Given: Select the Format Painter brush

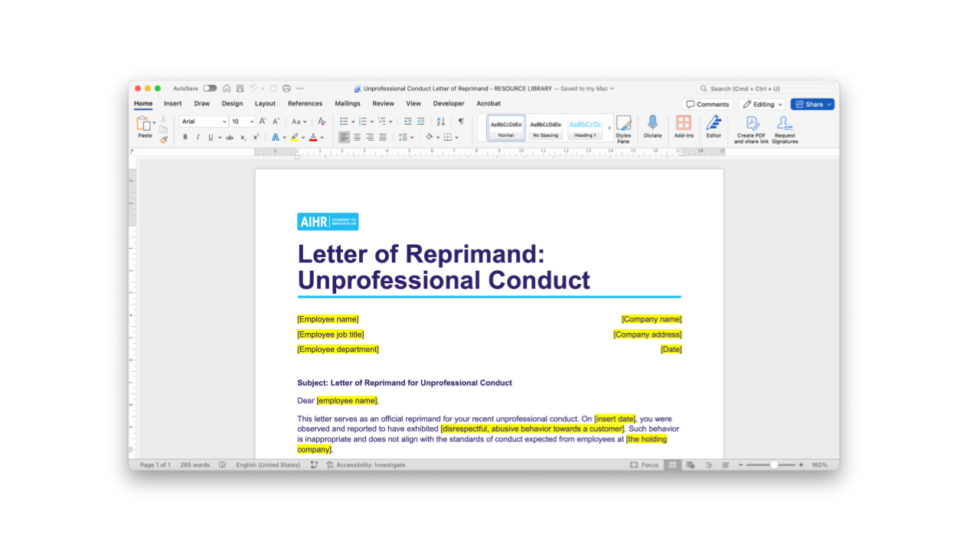Looking at the screenshot, I should pos(163,139).
